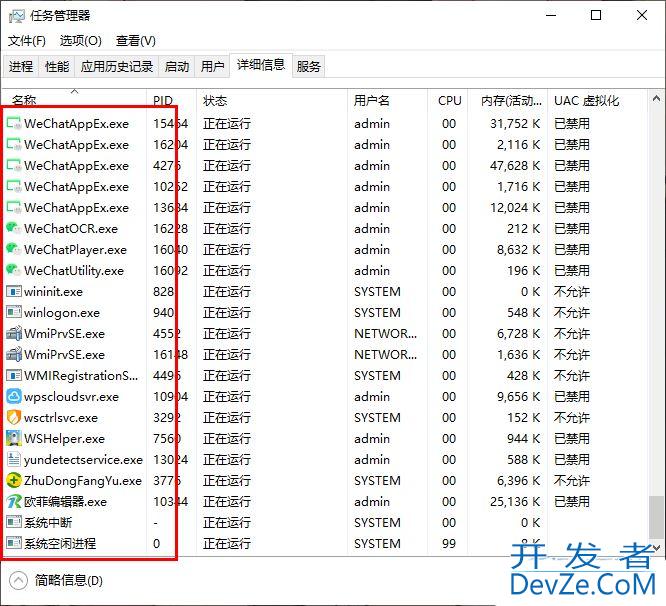The height and width of the screenshot is (606, 666).
Task: Click memory value 31,752 K
Action: [x=515, y=124]
